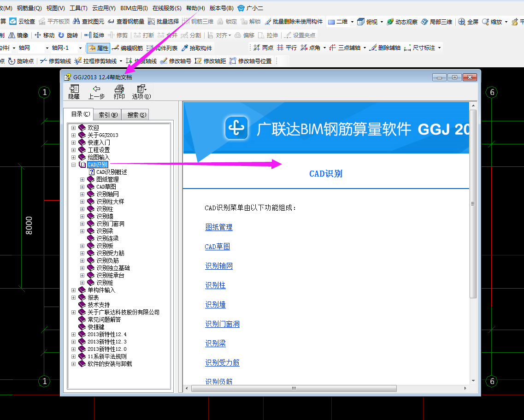This screenshot has width=524, height=420.
Task: Click the help content vertical scrollbar thumb
Action: pyautogui.click(x=473, y=204)
